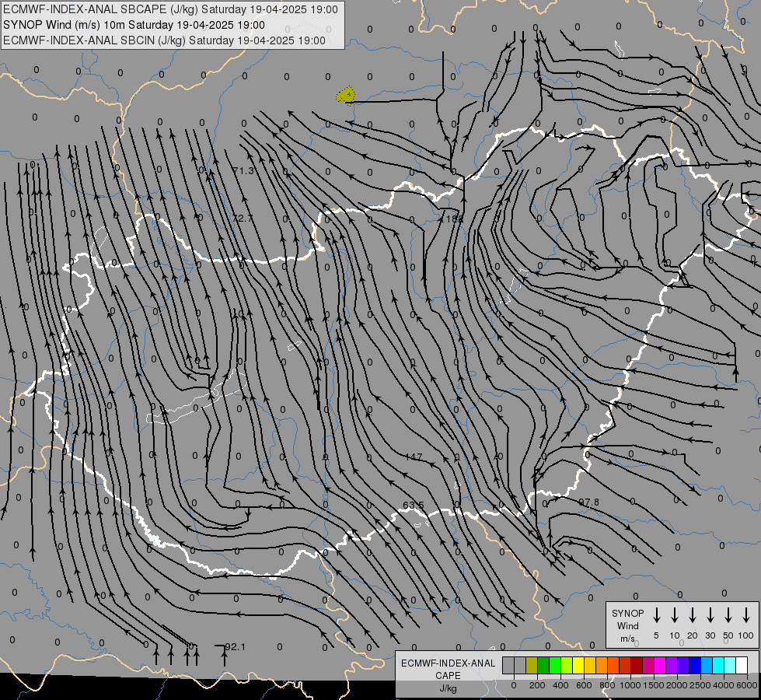Click the m/s unit in wind legend
The image size is (761, 700).
[x=627, y=639]
